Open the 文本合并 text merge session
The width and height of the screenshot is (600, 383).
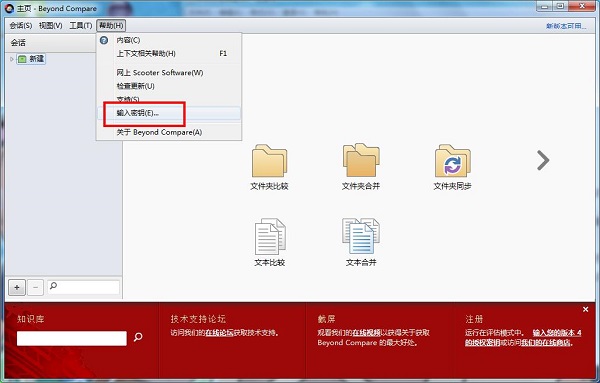point(361,243)
